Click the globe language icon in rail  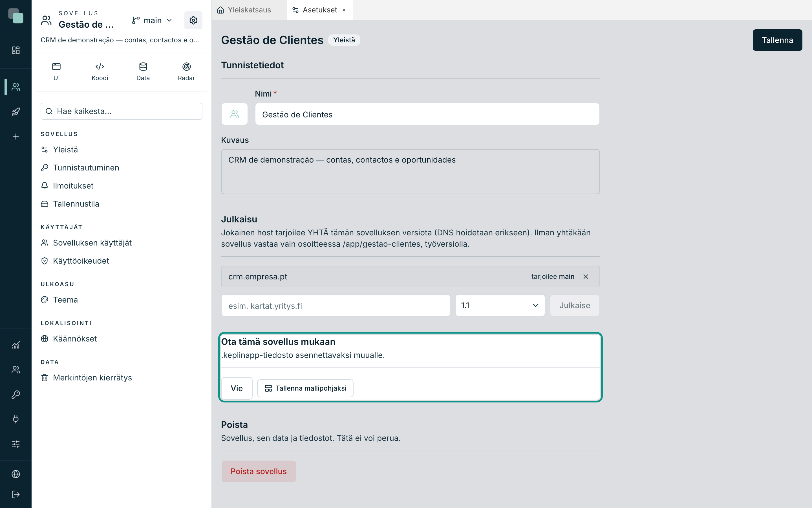pos(16,474)
